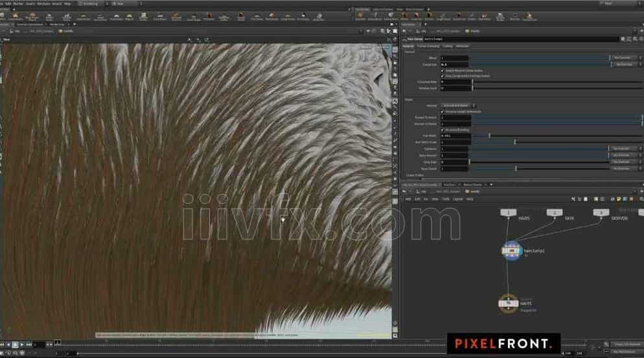The height and width of the screenshot is (358, 644).
Task: Toggle the checkbox below the Method dropdown
Action: (x=443, y=111)
